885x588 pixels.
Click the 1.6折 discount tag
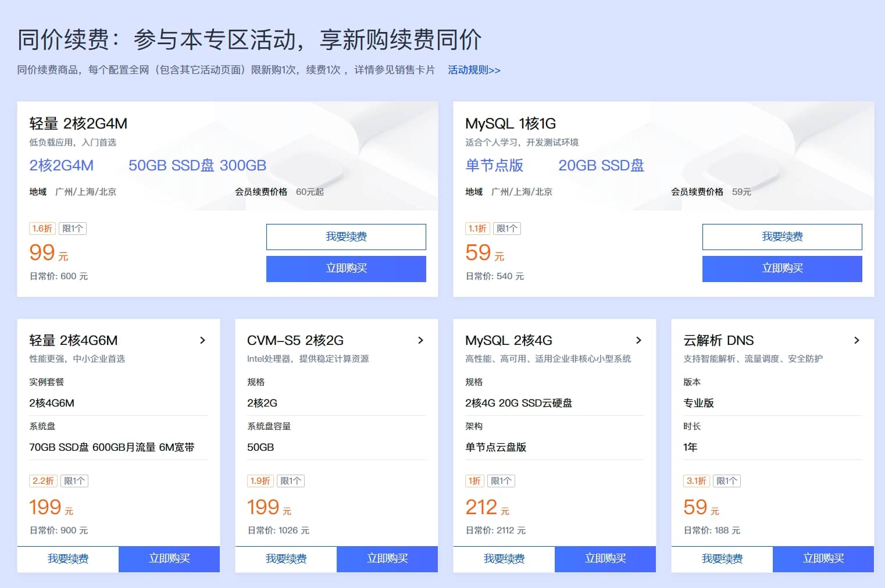[42, 229]
